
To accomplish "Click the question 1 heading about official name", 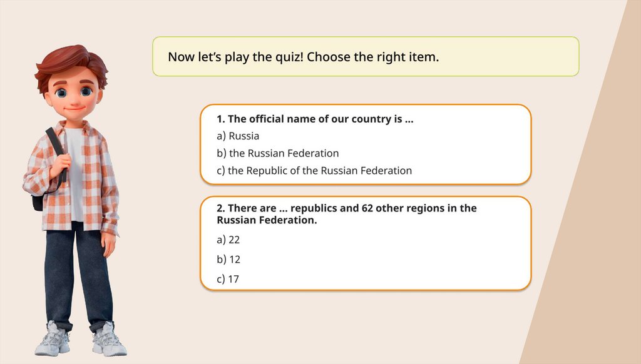I will point(315,119).
